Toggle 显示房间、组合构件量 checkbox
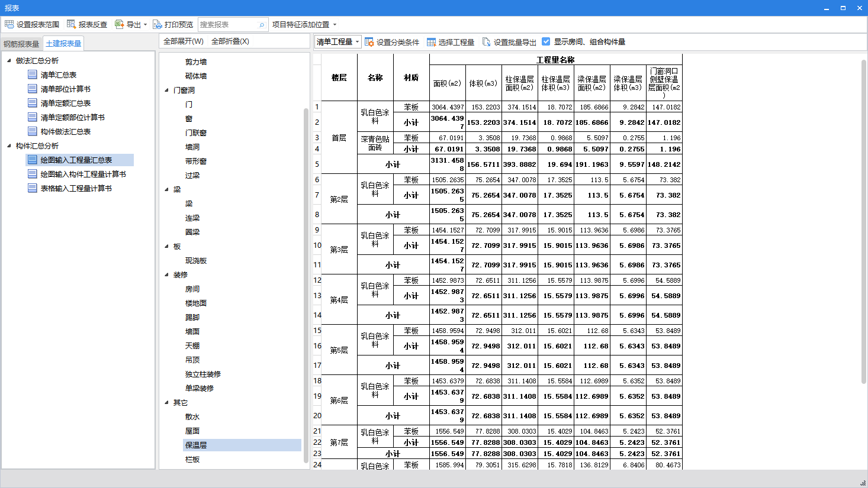The image size is (868, 488). point(546,41)
